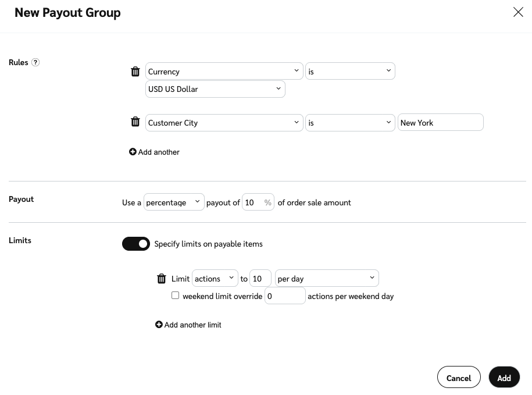
Task: Open the actions limit type dropdown
Action: pos(215,279)
